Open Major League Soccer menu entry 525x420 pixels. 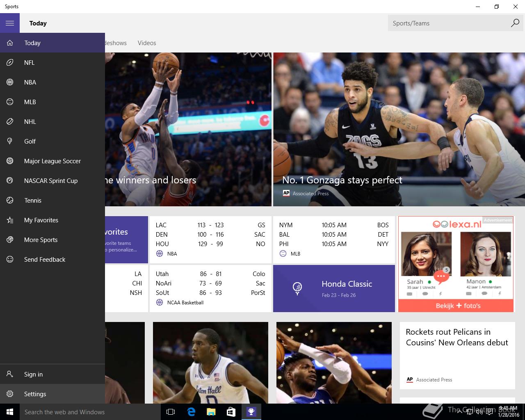(x=52, y=161)
